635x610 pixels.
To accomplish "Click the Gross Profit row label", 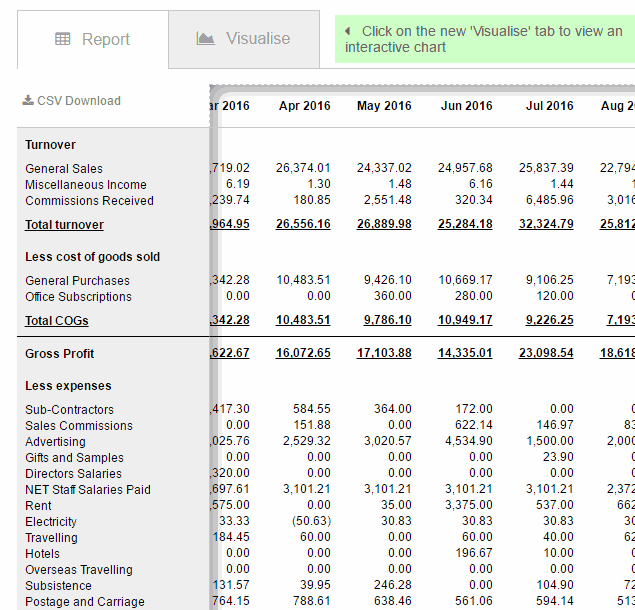I will [x=60, y=354].
